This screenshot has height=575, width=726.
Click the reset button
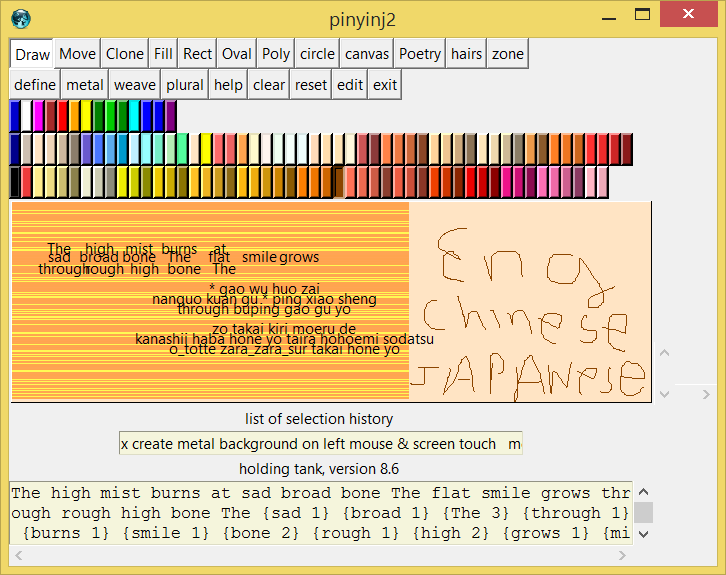(311, 85)
